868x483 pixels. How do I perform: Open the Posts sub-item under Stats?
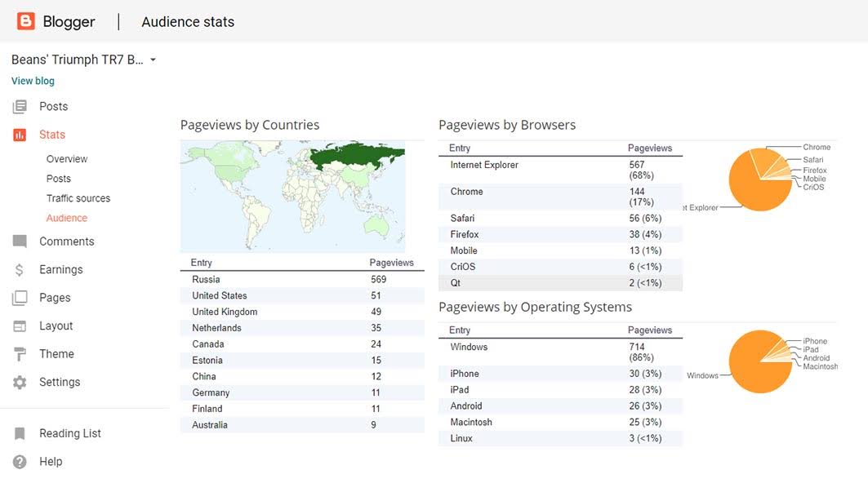59,179
